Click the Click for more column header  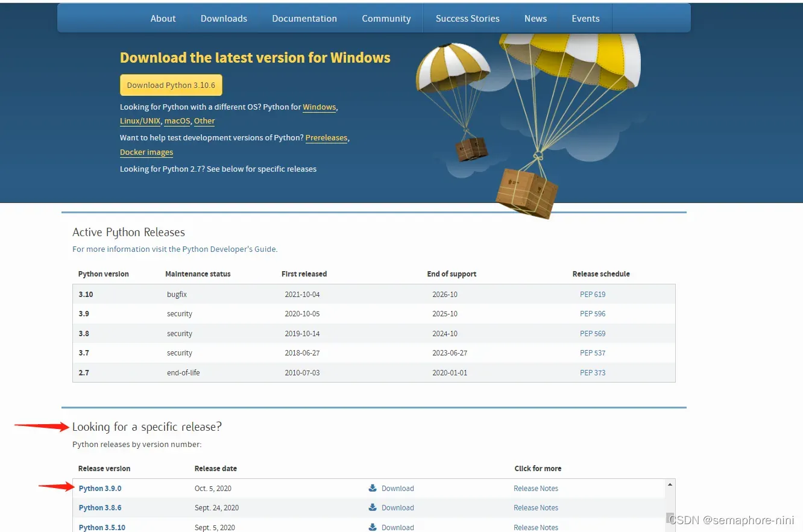538,469
